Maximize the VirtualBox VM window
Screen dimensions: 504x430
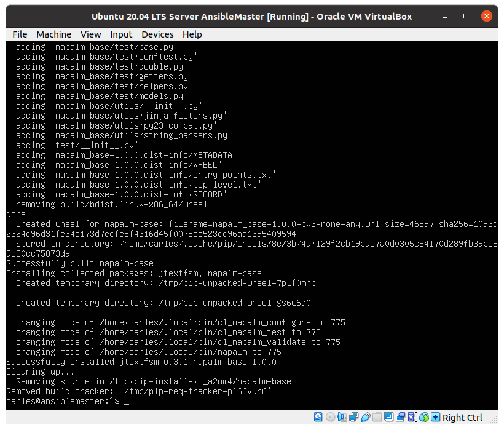(x=466, y=16)
